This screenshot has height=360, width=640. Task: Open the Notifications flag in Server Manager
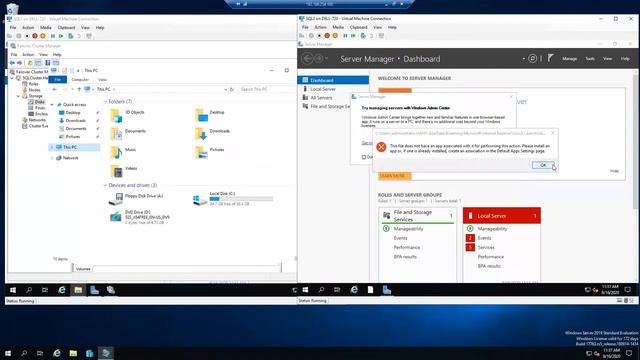(x=551, y=58)
